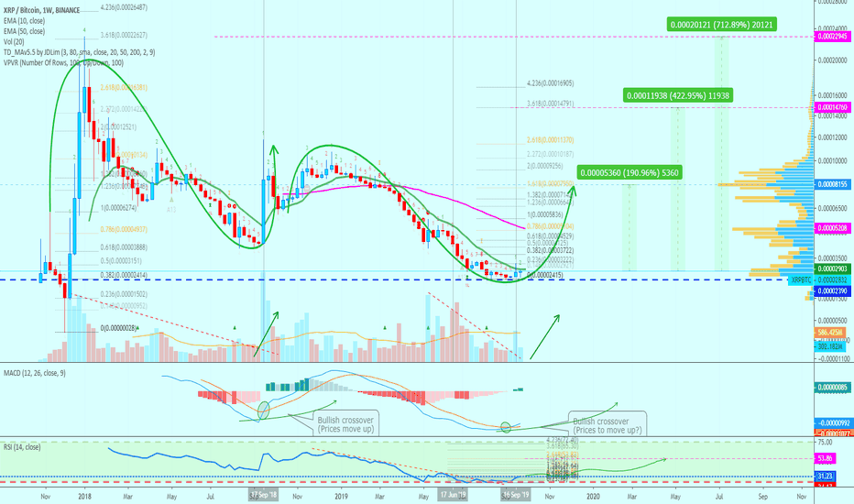The width and height of the screenshot is (854, 504).
Task: Click the 4.236(0.00016905) Fibonacci level label
Action: click(x=550, y=83)
